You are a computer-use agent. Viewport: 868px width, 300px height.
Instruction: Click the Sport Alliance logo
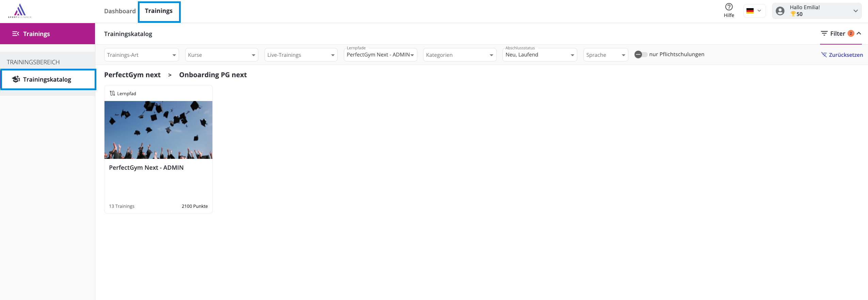[x=20, y=11]
